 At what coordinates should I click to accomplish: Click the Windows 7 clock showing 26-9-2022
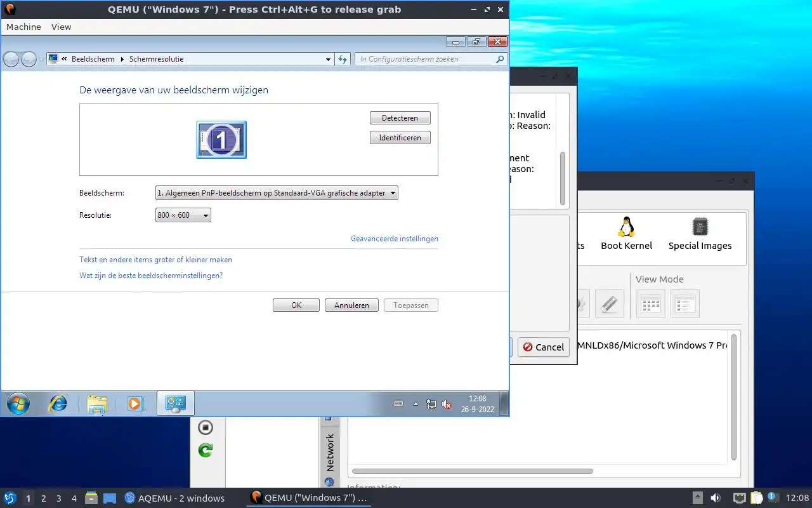(477, 404)
